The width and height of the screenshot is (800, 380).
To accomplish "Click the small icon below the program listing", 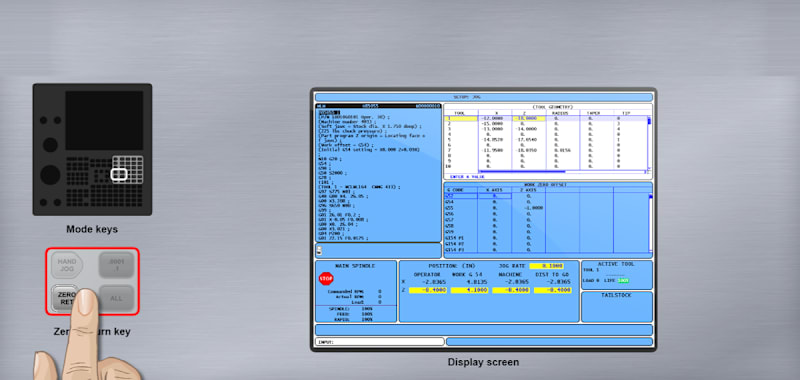I will [x=319, y=250].
